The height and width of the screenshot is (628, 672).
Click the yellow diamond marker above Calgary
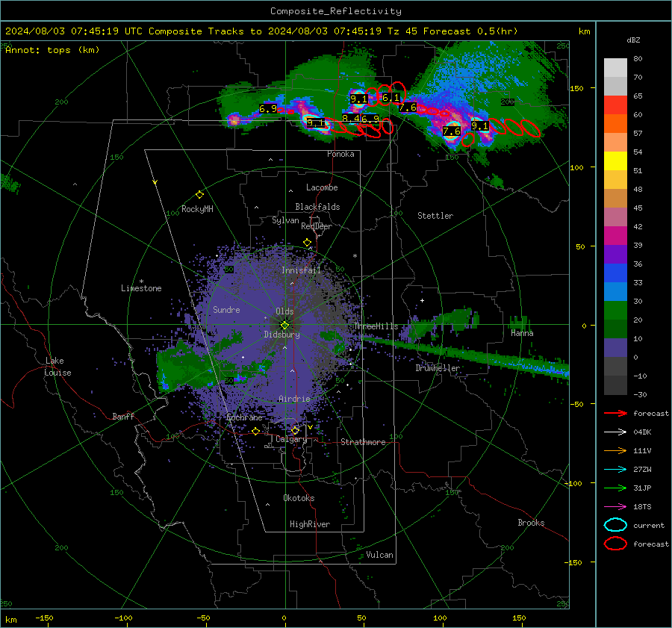point(295,430)
